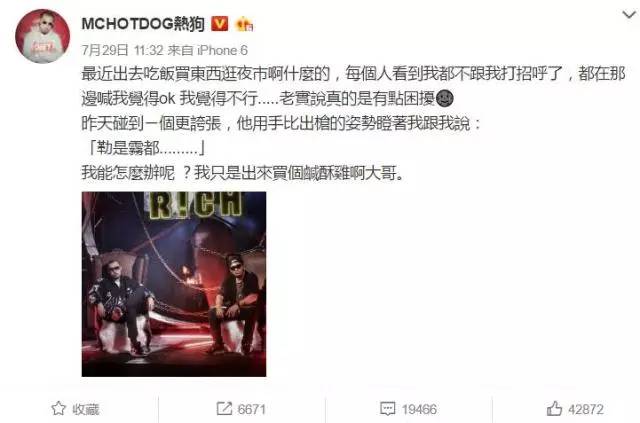Click the like count 42872
This screenshot has height=423, width=640.
tap(586, 409)
